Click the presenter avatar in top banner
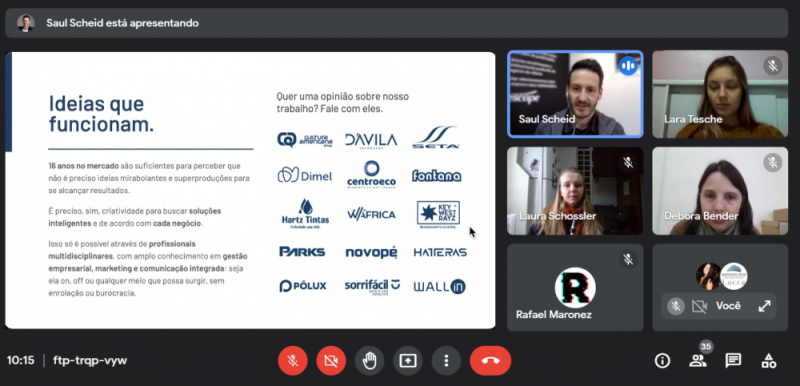 tap(26, 23)
